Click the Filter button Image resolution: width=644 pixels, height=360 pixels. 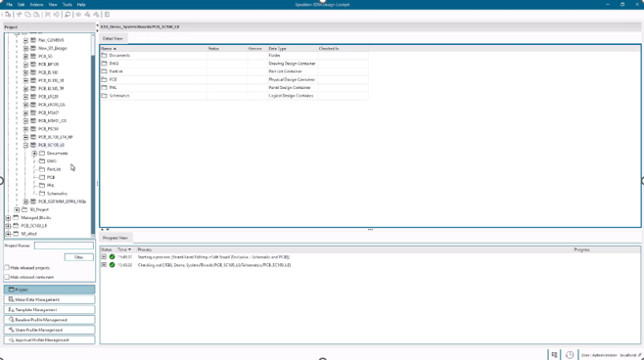pos(79,257)
